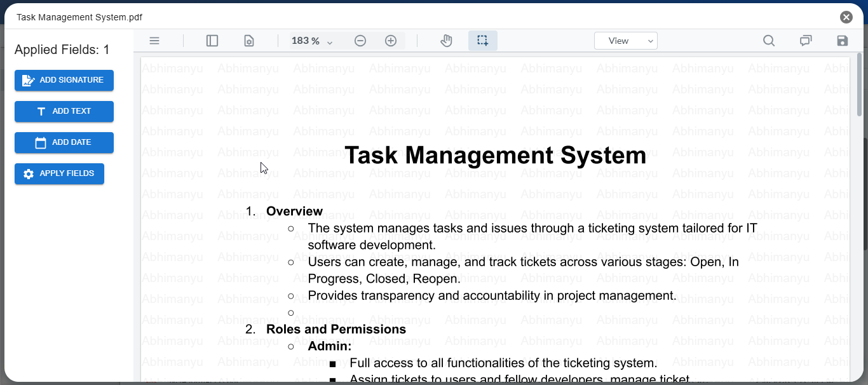This screenshot has height=385, width=868.
Task: Click 'Provides transparency and accountability' line
Action: click(x=492, y=295)
